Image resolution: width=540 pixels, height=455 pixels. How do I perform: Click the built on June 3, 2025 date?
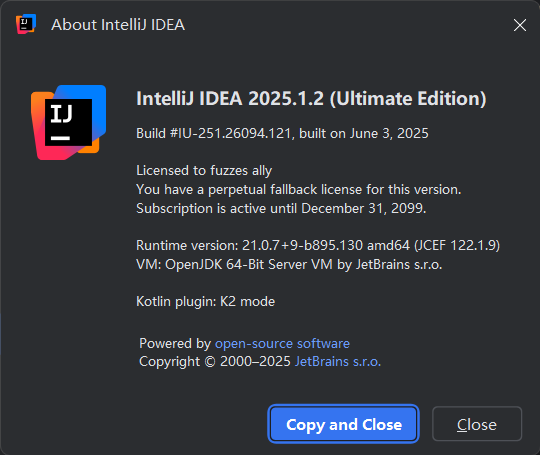[364, 133]
